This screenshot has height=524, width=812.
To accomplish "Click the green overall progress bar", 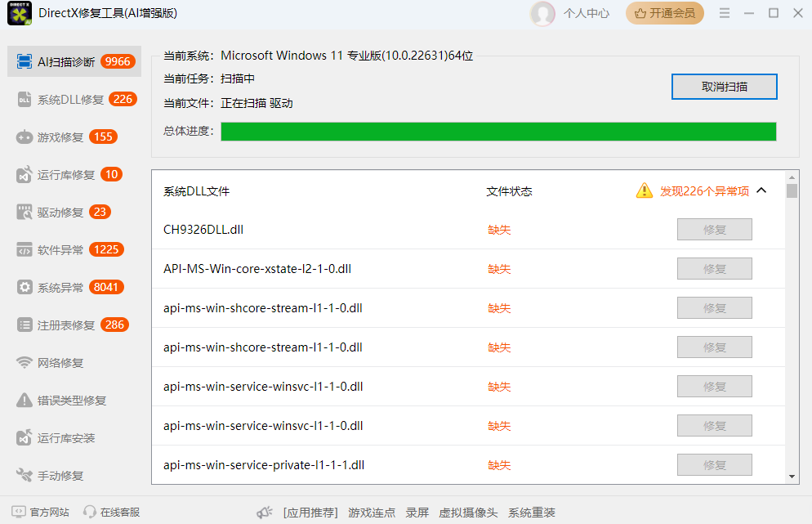I will [500, 131].
